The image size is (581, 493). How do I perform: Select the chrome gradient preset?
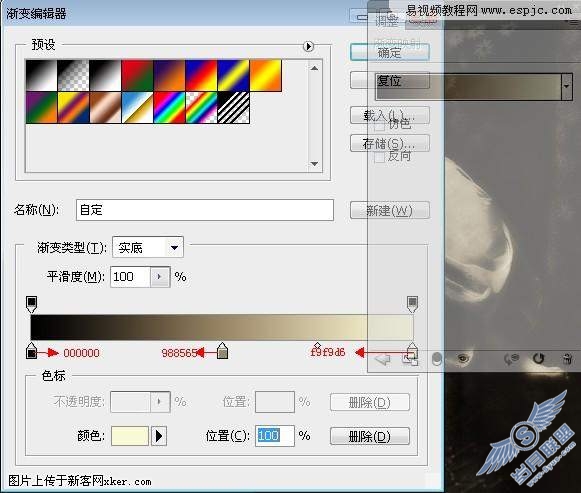click(x=137, y=107)
